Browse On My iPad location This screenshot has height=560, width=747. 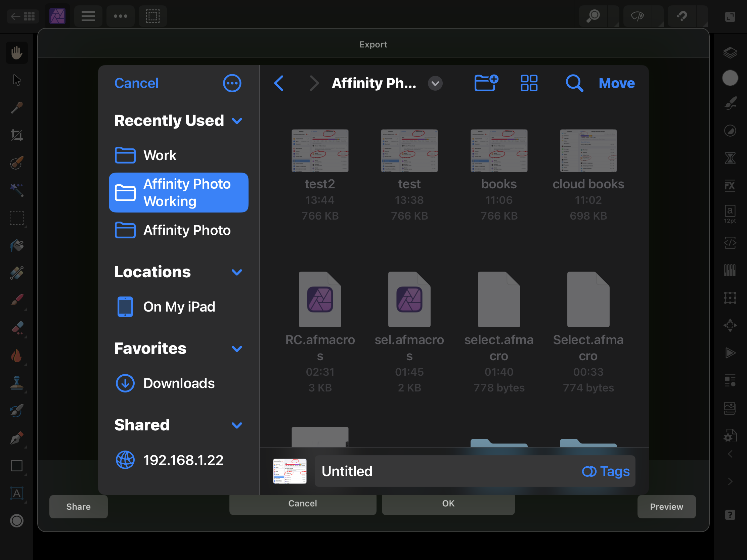[179, 307]
